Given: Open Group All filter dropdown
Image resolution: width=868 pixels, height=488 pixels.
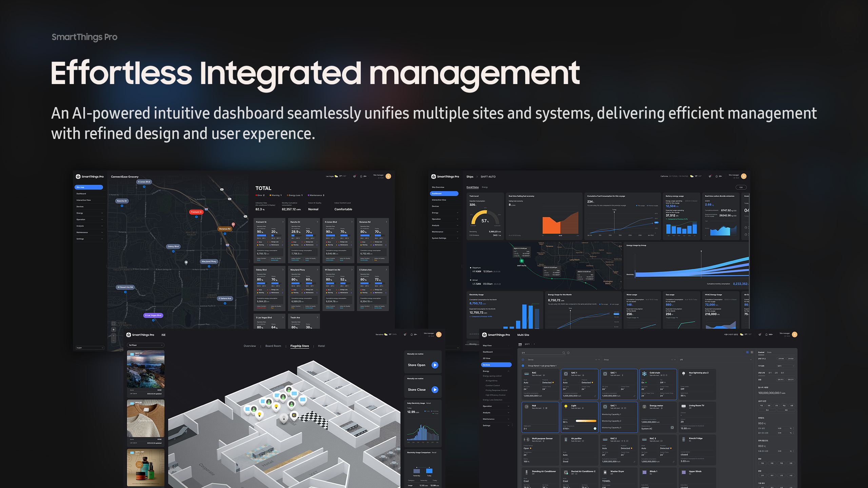Looking at the screenshot, I should [673, 360].
